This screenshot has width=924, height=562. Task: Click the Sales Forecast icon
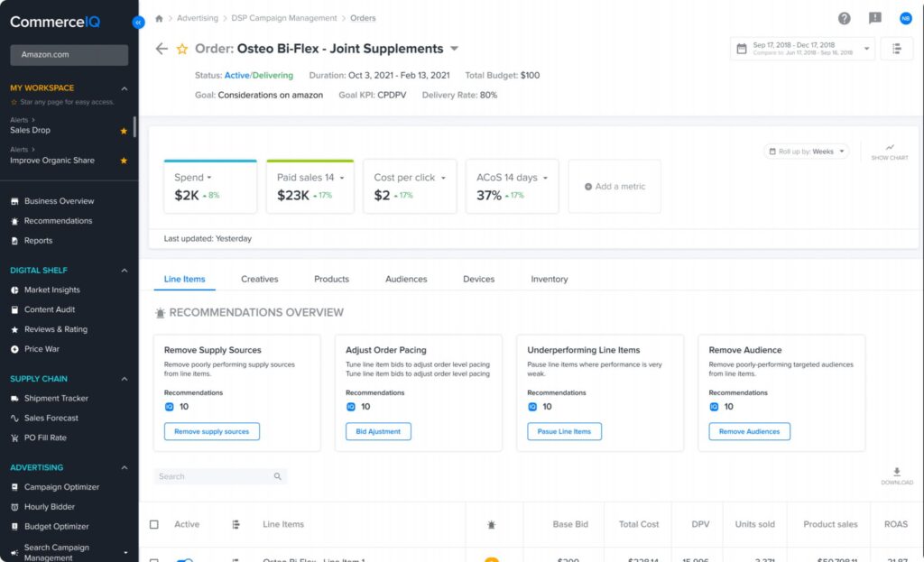click(x=14, y=418)
